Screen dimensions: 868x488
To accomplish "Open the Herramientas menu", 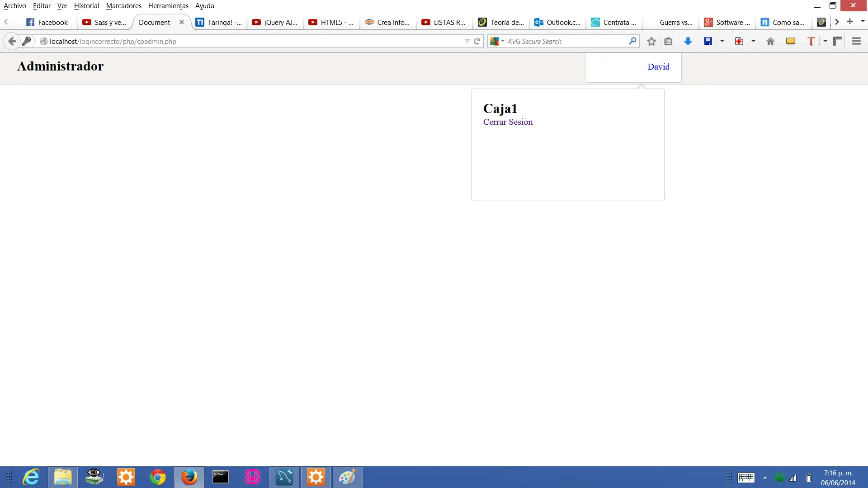I will pos(168,6).
